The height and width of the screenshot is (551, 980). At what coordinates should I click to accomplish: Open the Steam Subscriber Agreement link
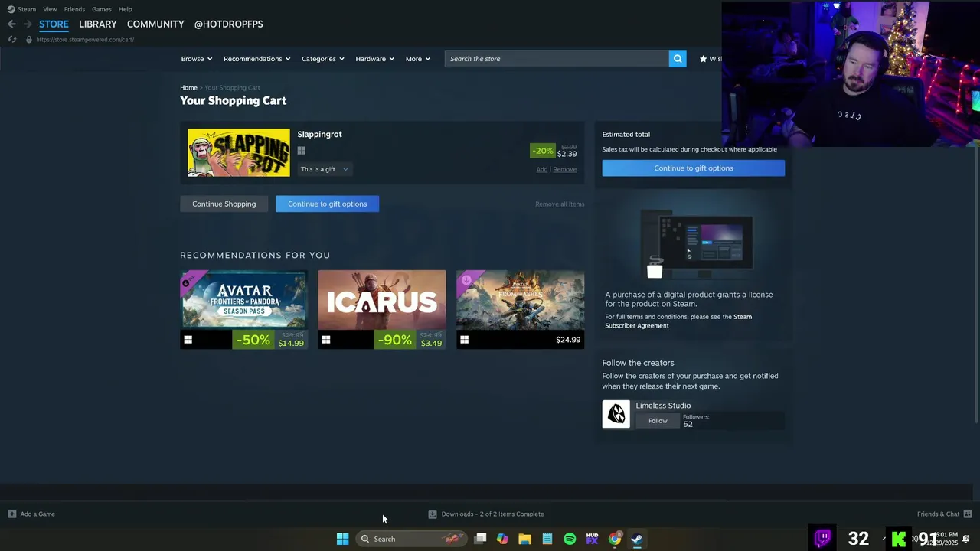click(x=678, y=321)
